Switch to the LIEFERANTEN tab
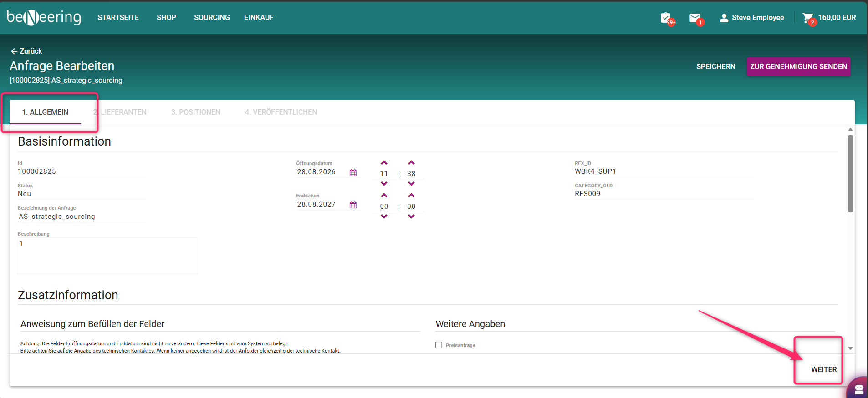This screenshot has height=398, width=868. [120, 112]
